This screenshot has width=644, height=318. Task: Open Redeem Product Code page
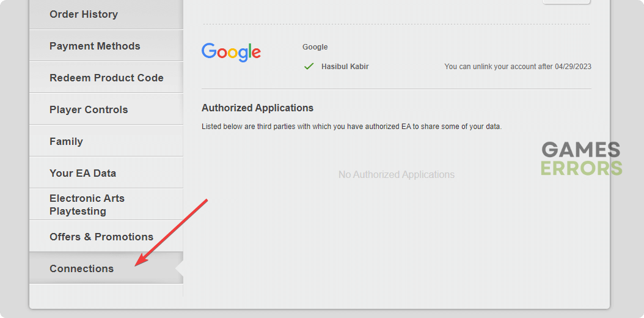(106, 78)
